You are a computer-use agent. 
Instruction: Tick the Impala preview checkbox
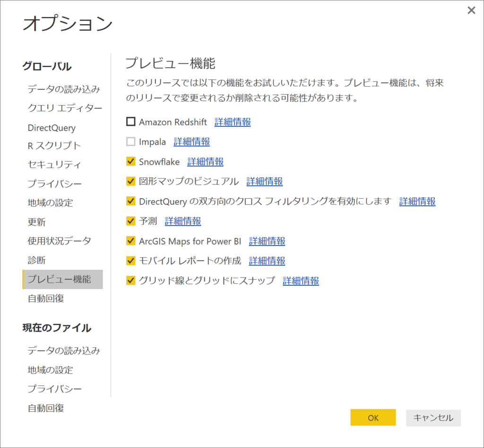click(131, 141)
